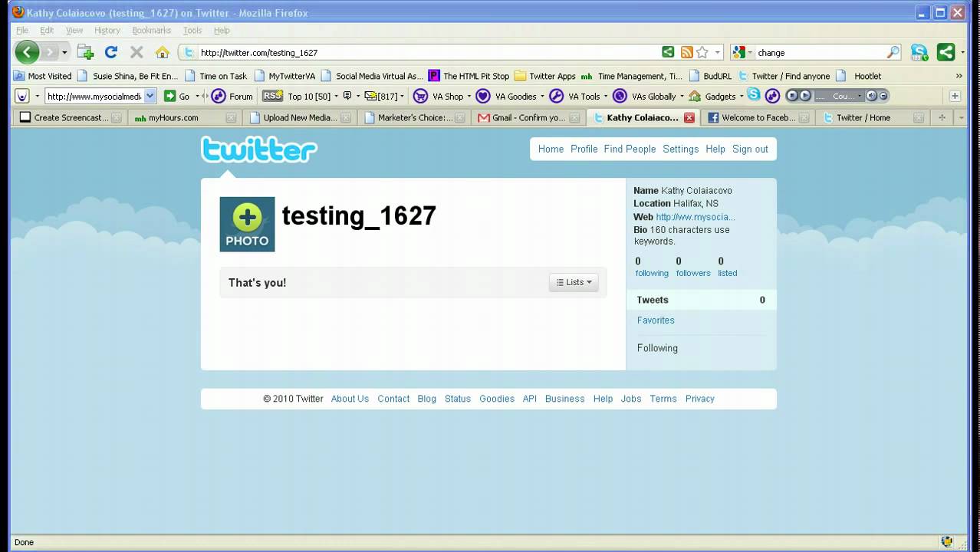The height and width of the screenshot is (552, 980).
Task: Click the http://ww.mysocia... web link
Action: click(x=696, y=217)
